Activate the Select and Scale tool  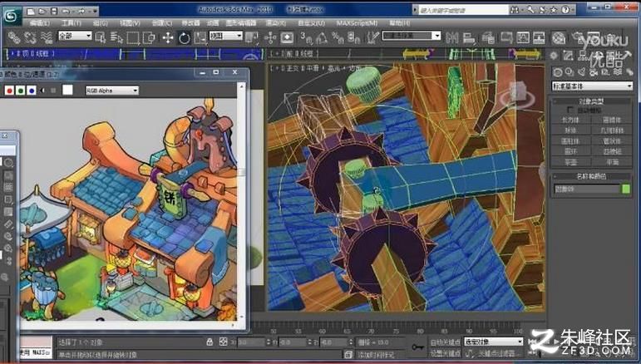200,38
